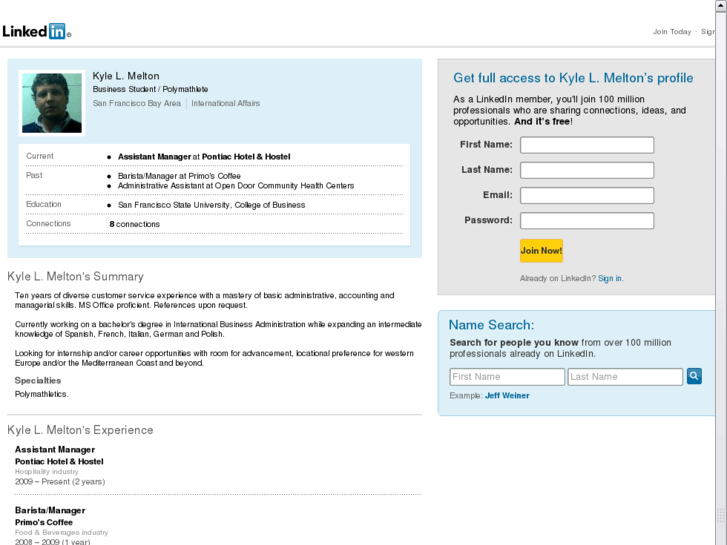Click the LinkedIn logo
This screenshot has width=727, height=545.
coord(36,32)
